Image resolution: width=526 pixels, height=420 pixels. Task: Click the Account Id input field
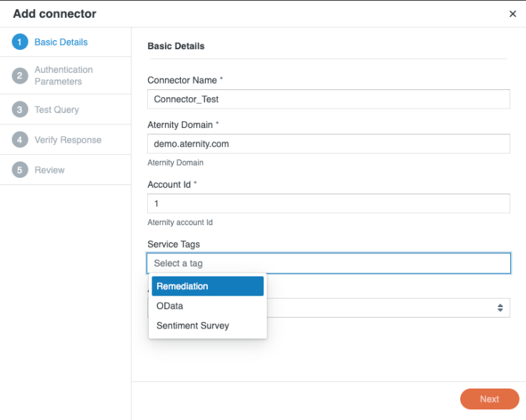click(329, 204)
